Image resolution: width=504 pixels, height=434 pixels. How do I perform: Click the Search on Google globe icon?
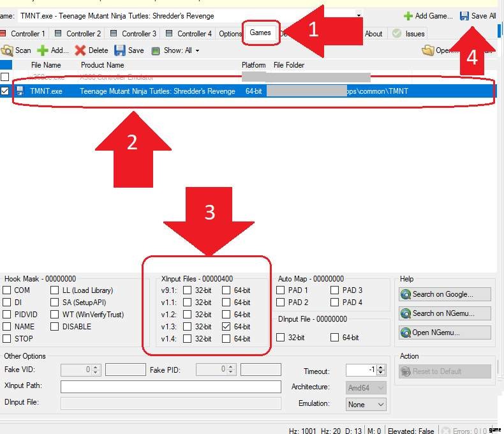point(406,294)
